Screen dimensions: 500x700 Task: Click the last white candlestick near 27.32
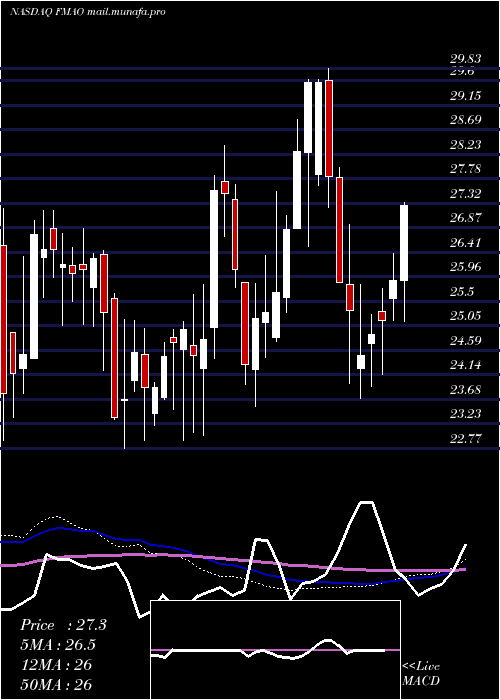(404, 243)
